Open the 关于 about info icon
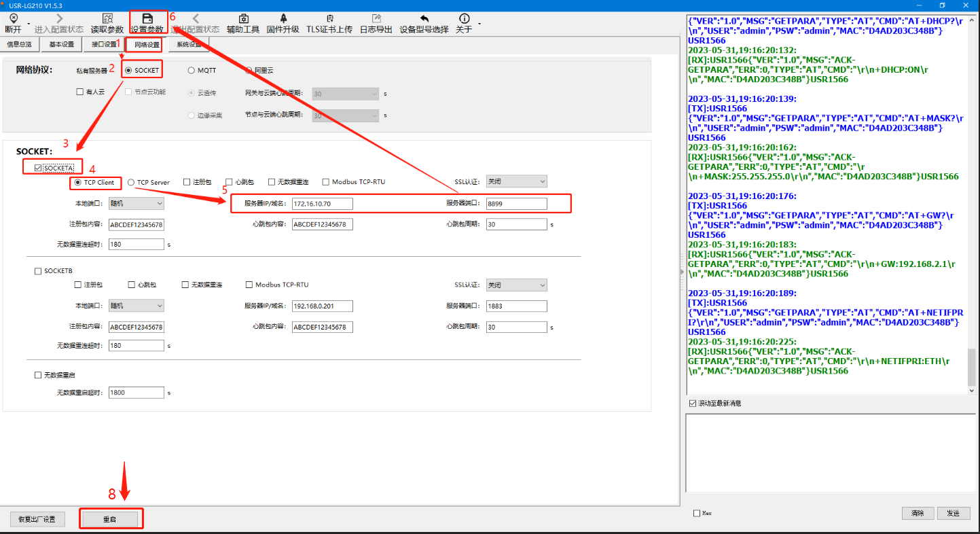 pos(465,18)
